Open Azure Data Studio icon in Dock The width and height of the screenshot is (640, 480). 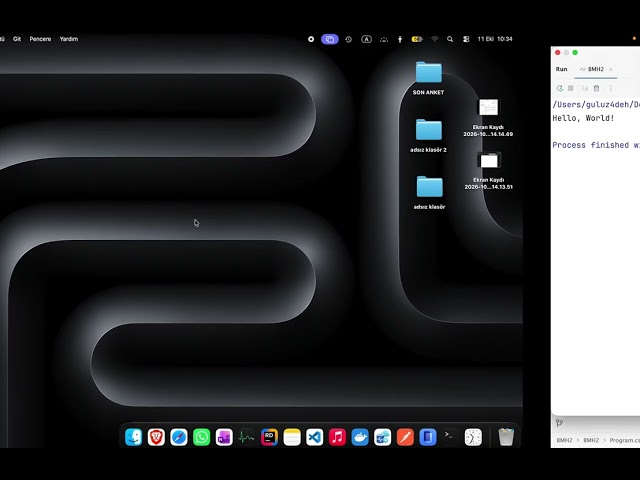click(382, 437)
